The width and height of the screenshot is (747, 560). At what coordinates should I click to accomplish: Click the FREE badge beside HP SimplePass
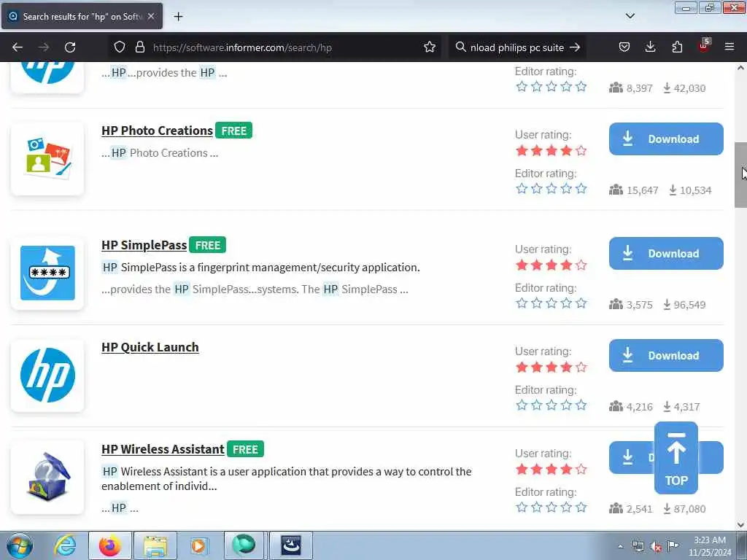[x=208, y=245]
